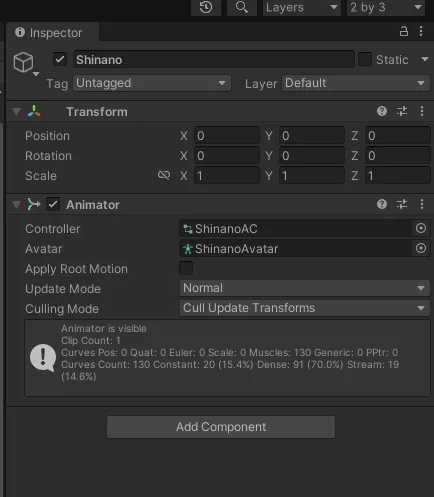Open the Layer dropdown showing Default
Image resolution: width=434 pixels, height=497 pixels.
(x=356, y=83)
